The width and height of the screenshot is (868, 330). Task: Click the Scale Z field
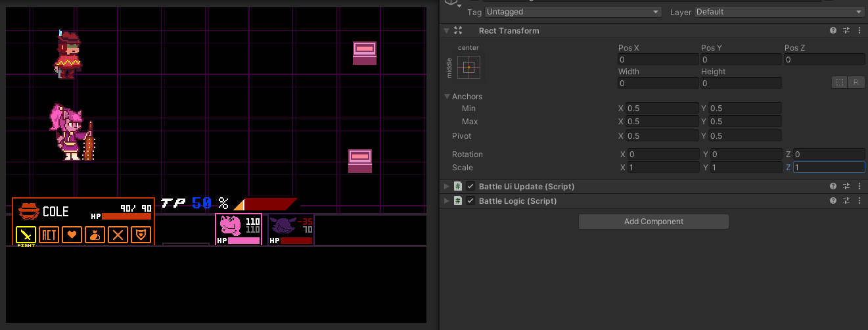coord(829,168)
